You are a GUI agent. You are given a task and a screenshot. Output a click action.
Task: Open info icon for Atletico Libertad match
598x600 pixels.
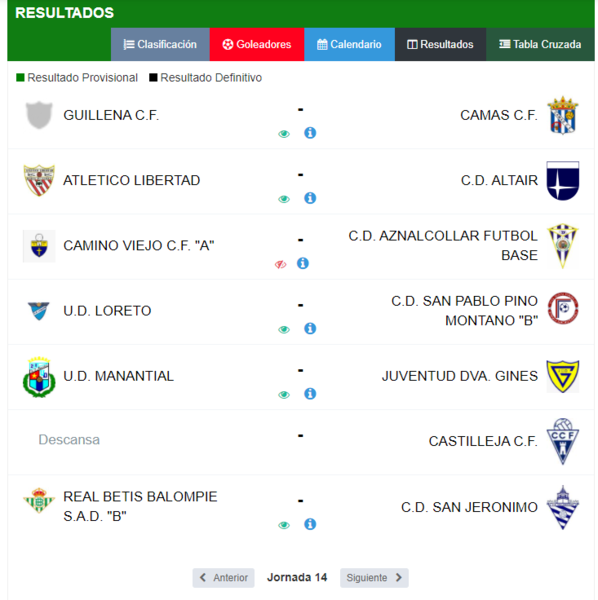pos(310,198)
